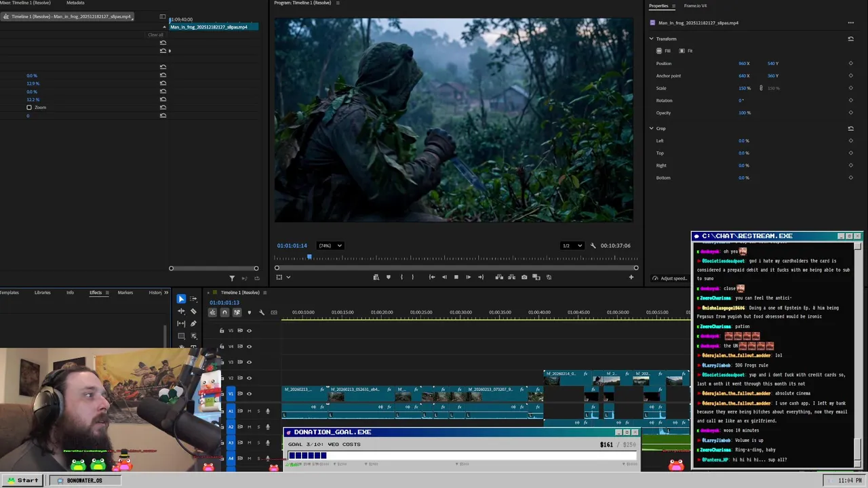The image size is (868, 488).
Task: Open Properties more options ellipsis
Action: click(850, 23)
